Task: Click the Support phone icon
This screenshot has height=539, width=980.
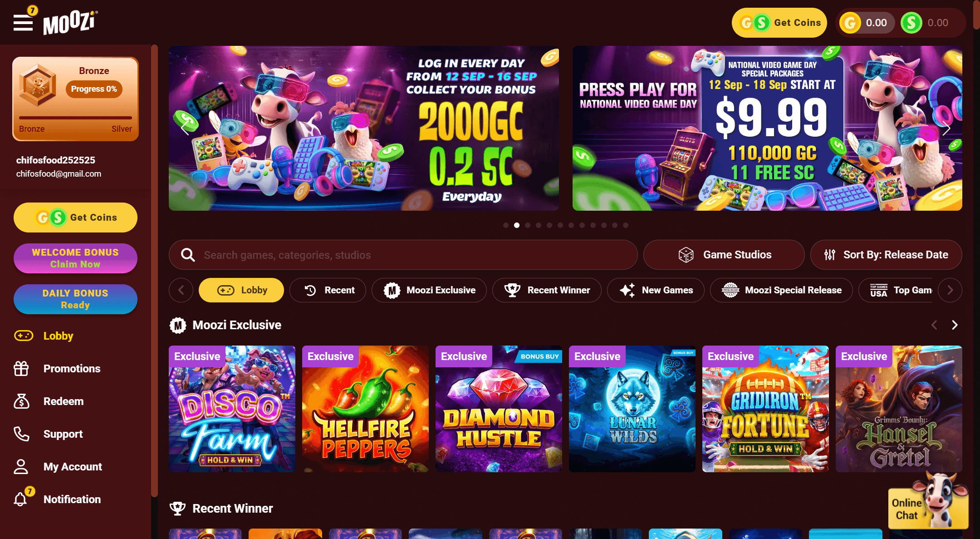Action: click(21, 434)
